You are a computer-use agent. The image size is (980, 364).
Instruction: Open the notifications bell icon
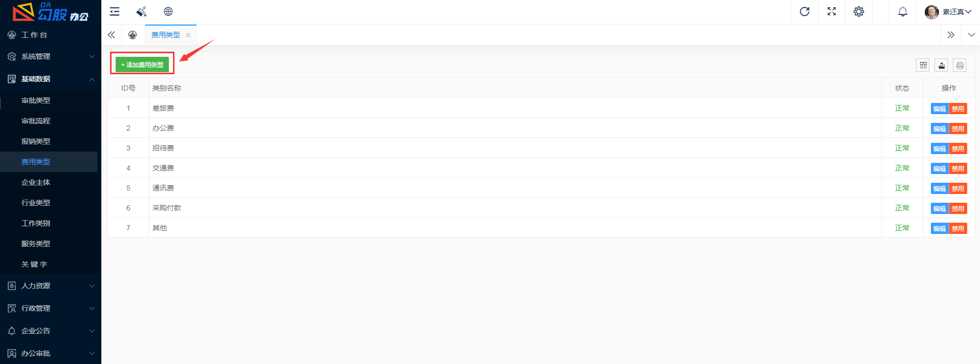tap(903, 12)
